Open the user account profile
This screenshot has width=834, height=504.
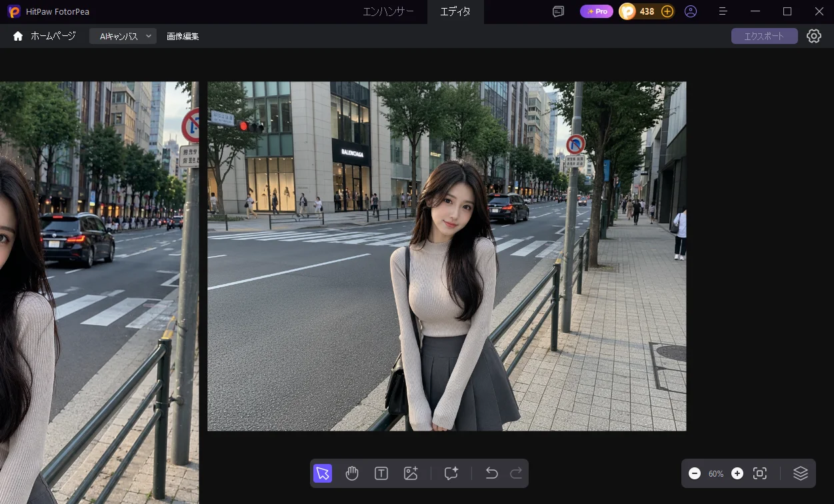click(691, 11)
